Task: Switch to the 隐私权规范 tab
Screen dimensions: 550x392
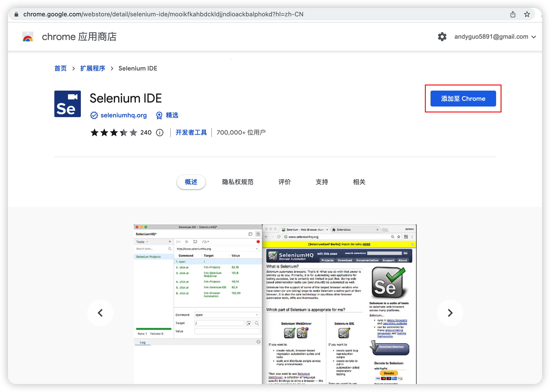Action: (x=238, y=182)
